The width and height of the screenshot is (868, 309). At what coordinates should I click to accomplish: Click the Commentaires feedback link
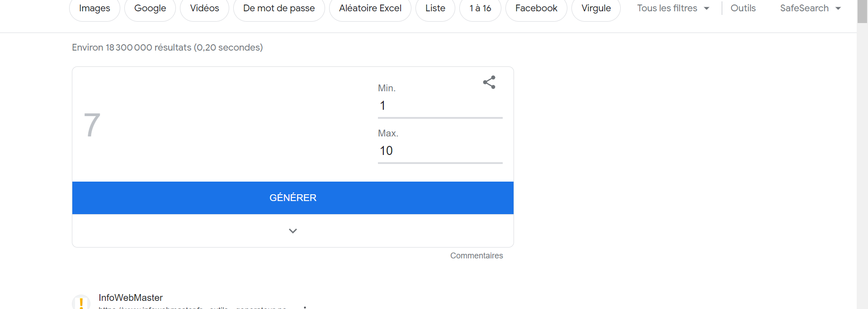pos(476,256)
